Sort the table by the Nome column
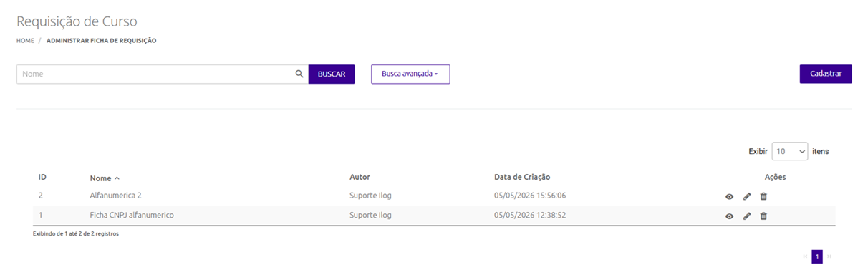This screenshot has width=868, height=275. click(105, 178)
